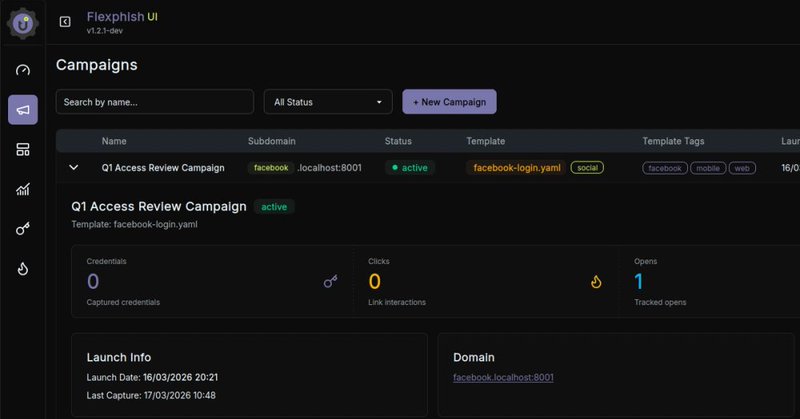
Task: Collapse the Q1 Access Review Campaign row
Action: pos(74,168)
